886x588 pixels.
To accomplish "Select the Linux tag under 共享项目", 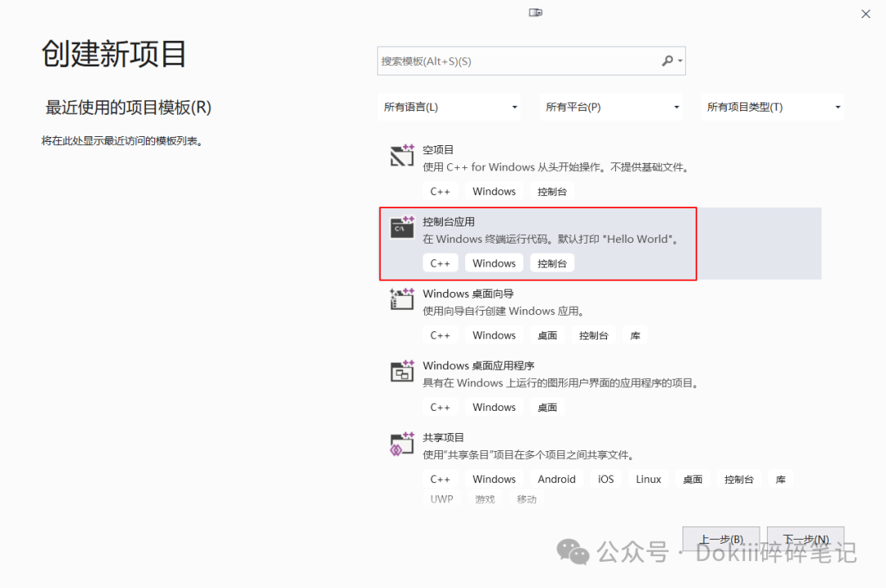I will tap(648, 478).
